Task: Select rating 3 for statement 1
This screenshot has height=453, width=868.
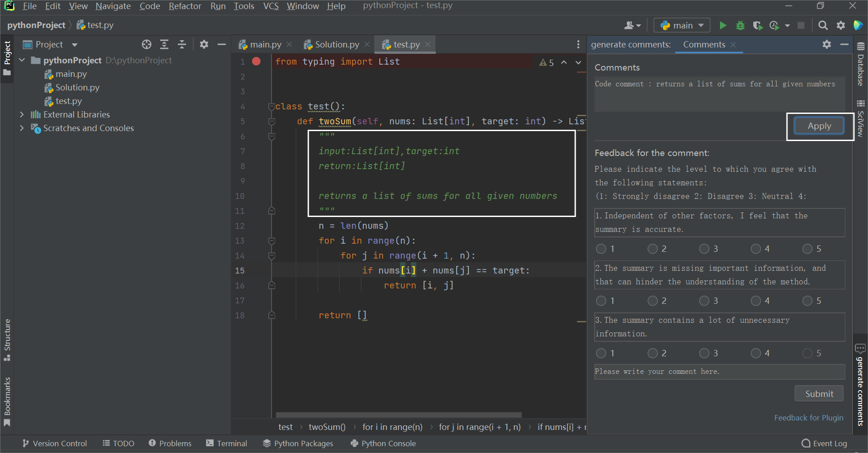Action: tap(704, 249)
